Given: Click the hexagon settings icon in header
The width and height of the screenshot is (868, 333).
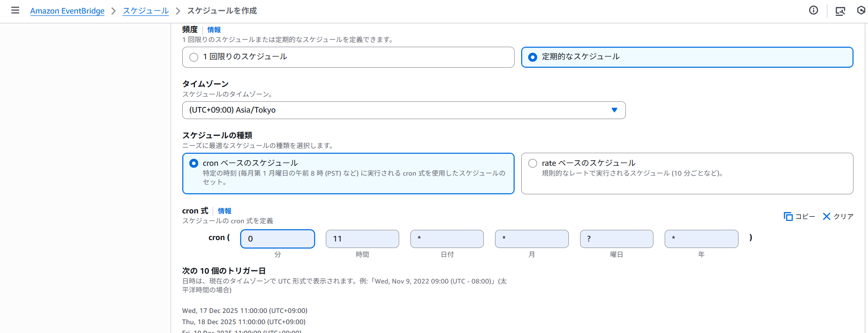Looking at the screenshot, I should (861, 10).
